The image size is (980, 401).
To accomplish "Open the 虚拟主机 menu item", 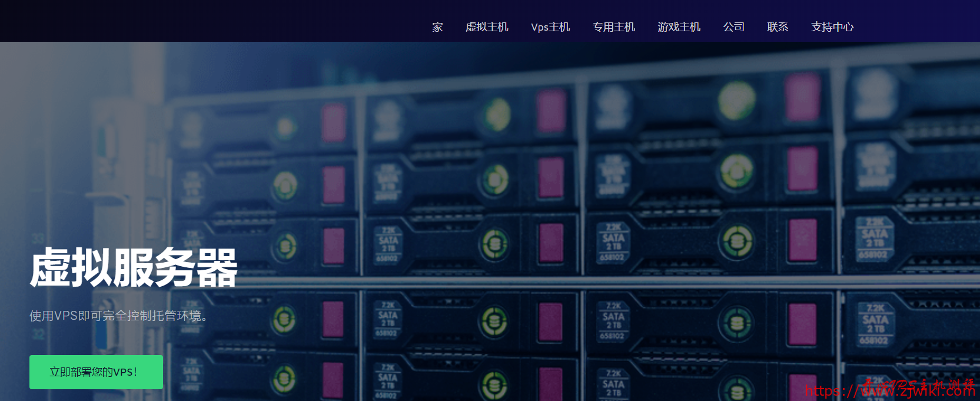I will click(x=487, y=27).
